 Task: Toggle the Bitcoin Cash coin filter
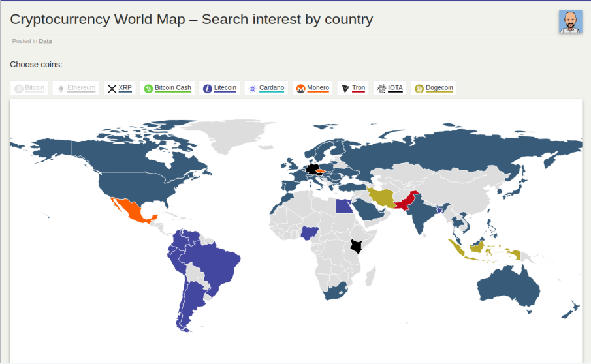(x=167, y=88)
